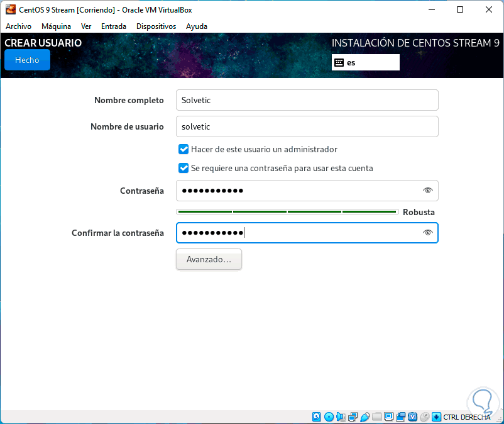The height and width of the screenshot is (424, 504).
Task: Click INSTALACIÓN DE CENTOS STREAM 9 text
Action: [x=415, y=43]
